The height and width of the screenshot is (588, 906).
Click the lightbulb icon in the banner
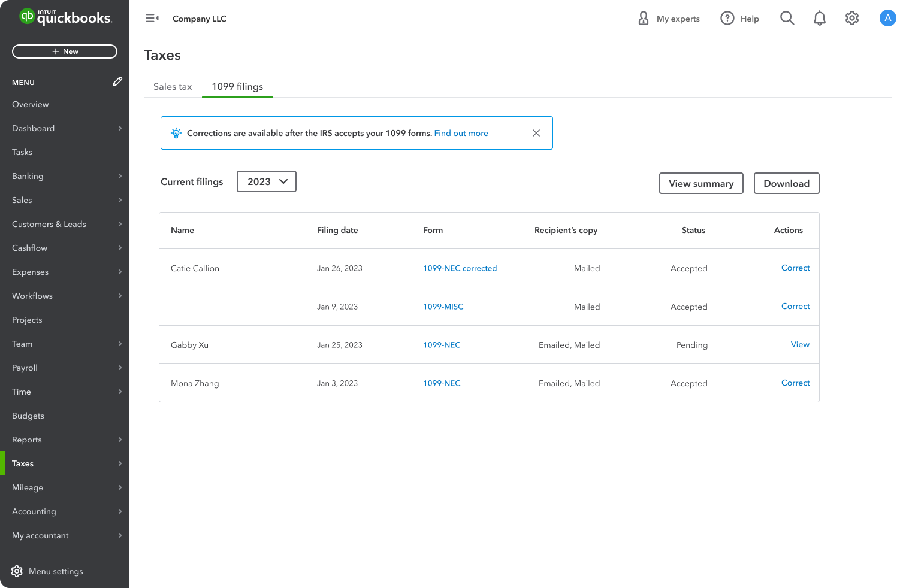(x=176, y=133)
